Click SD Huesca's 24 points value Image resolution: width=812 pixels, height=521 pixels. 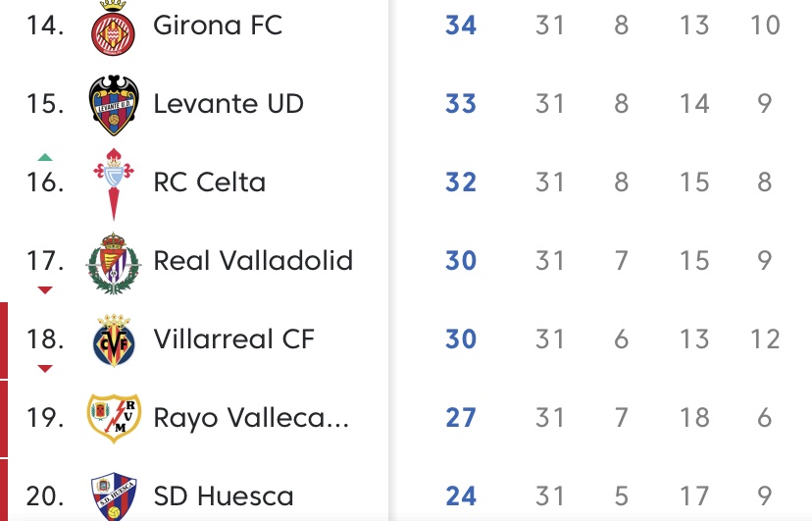[461, 496]
